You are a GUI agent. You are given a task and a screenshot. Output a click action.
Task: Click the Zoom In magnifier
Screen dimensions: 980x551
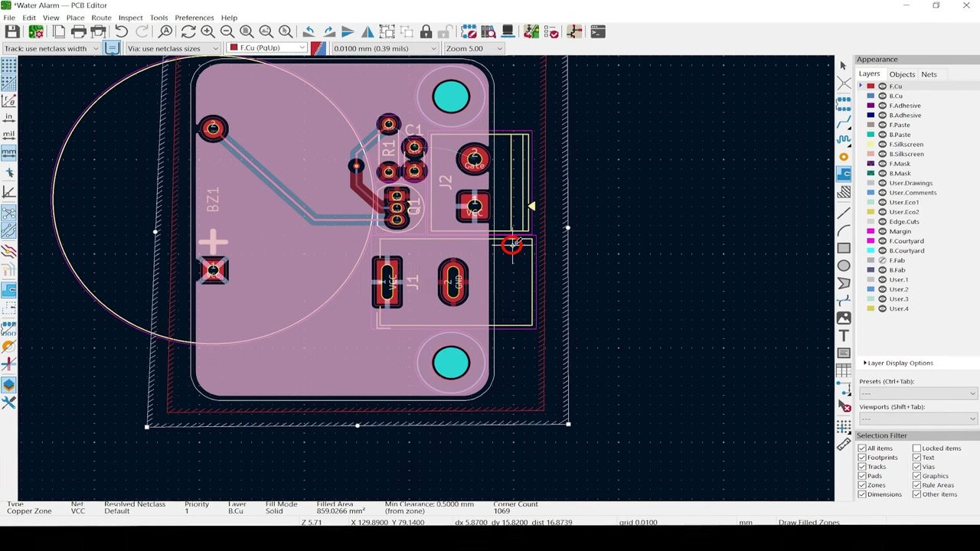pos(207,31)
